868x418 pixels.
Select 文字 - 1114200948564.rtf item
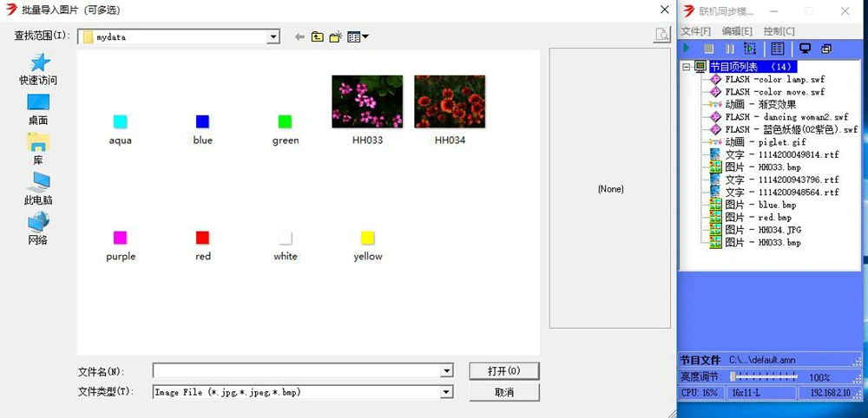pyautogui.click(x=782, y=193)
